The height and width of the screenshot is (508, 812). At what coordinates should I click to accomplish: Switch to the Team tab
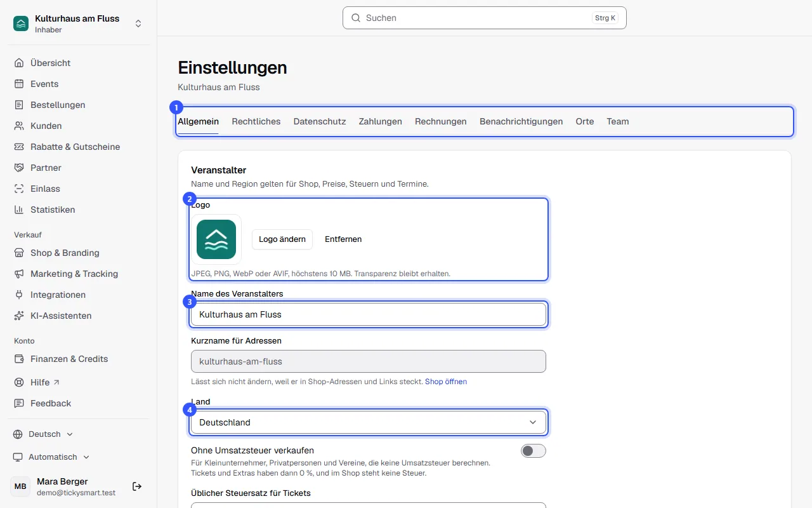(x=618, y=121)
